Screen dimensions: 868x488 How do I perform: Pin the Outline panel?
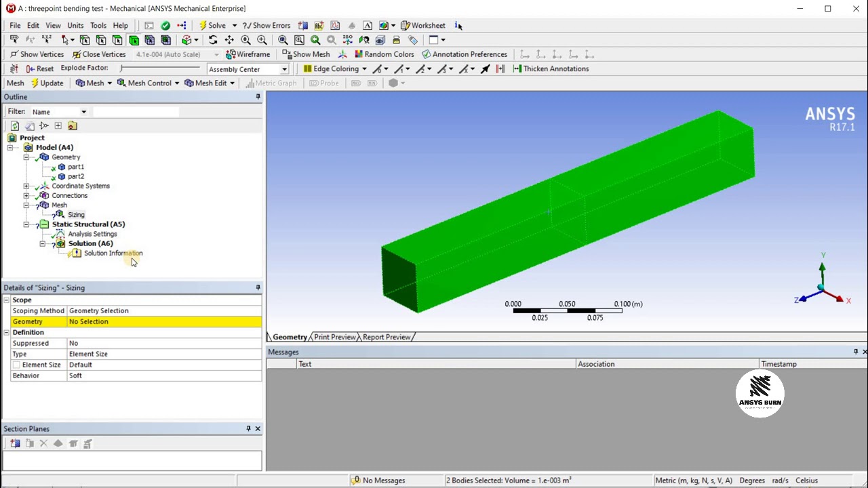click(x=258, y=97)
